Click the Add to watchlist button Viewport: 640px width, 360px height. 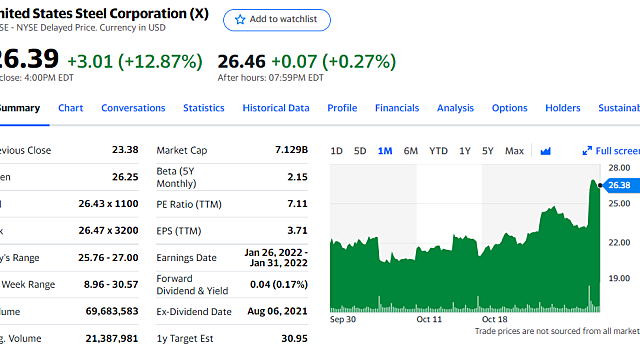click(x=277, y=20)
